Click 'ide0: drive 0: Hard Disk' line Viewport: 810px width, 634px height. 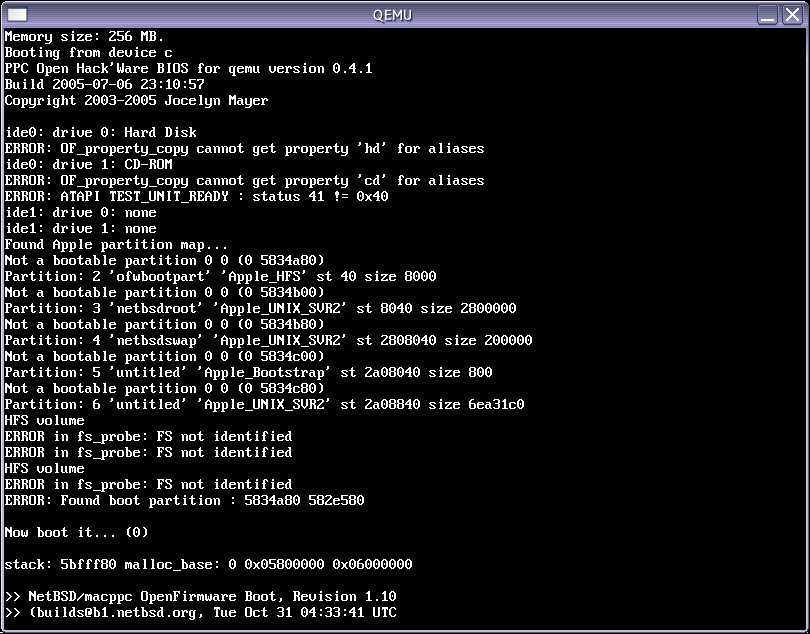(100, 132)
